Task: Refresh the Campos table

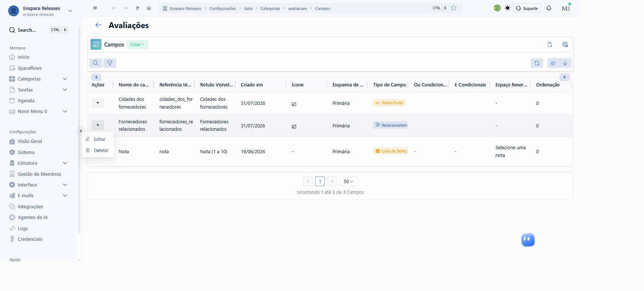Action: (537, 63)
